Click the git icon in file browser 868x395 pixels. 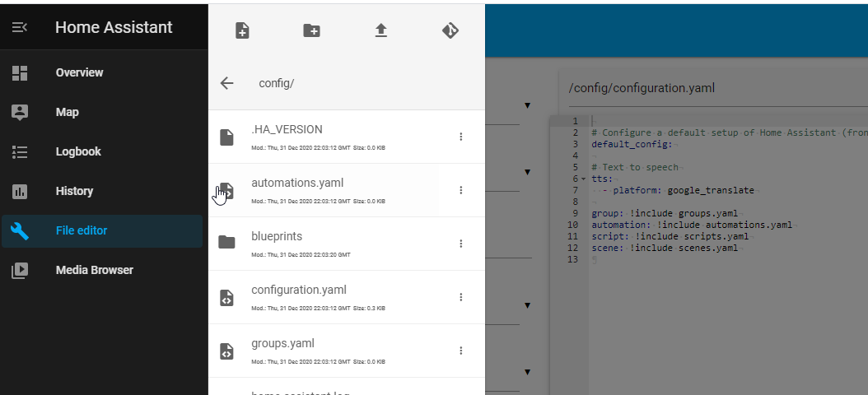point(450,30)
